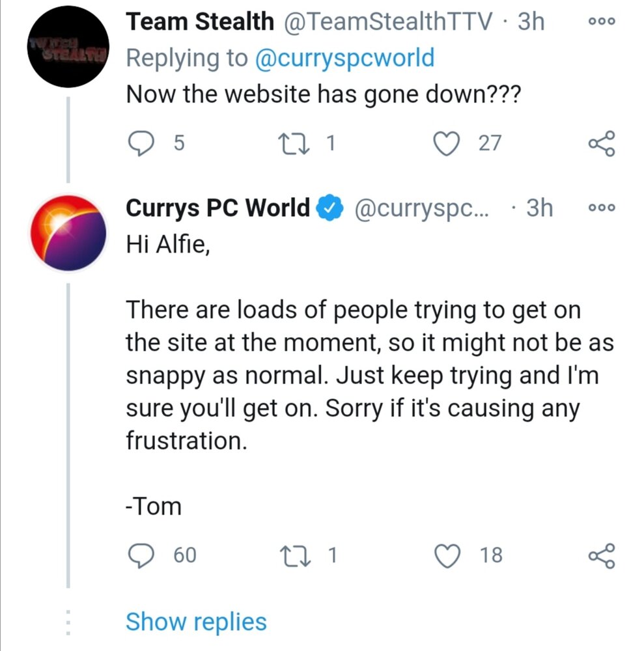View Team Stealth's profile picture
This screenshot has width=644, height=651.
point(68,46)
